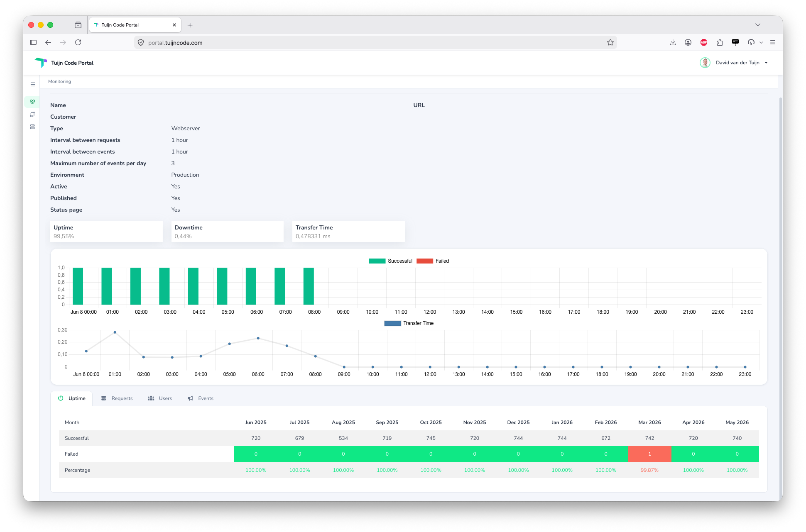Toggle the Transfer Time legend series

pyautogui.click(x=409, y=323)
